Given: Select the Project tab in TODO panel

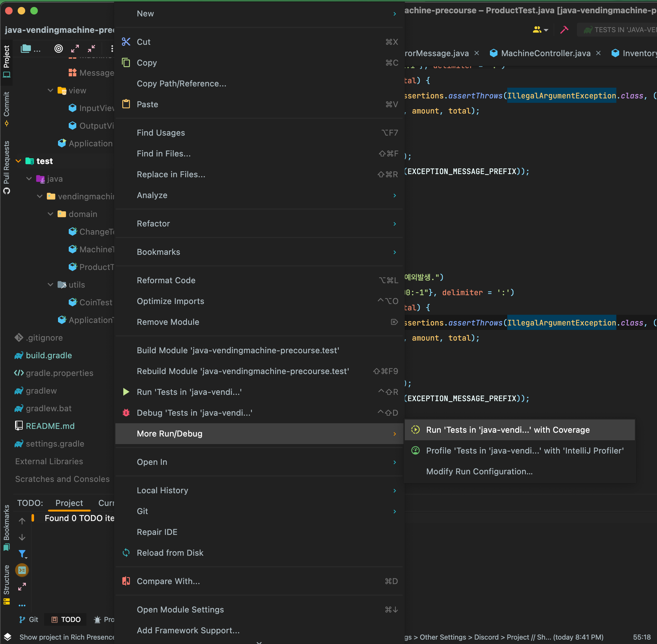Looking at the screenshot, I should coord(69,503).
